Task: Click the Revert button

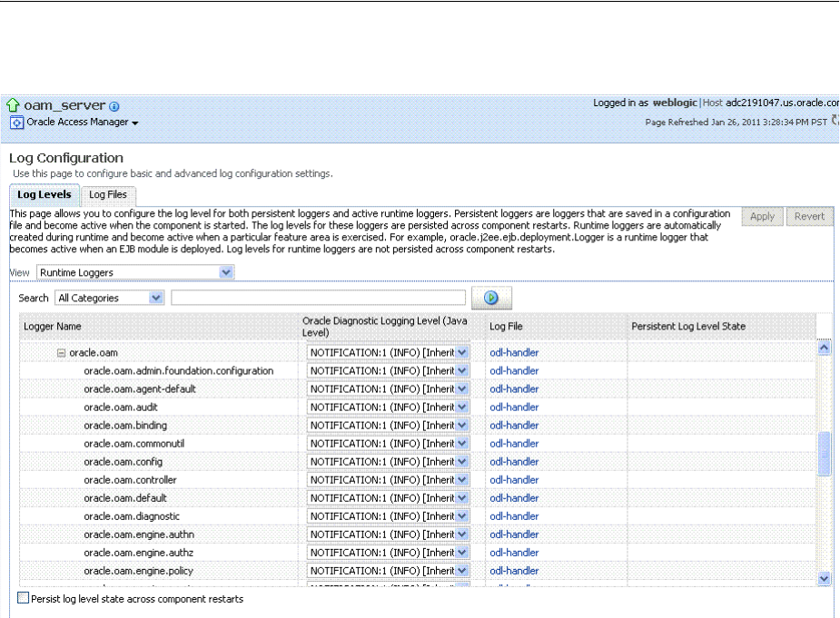Action: click(809, 217)
